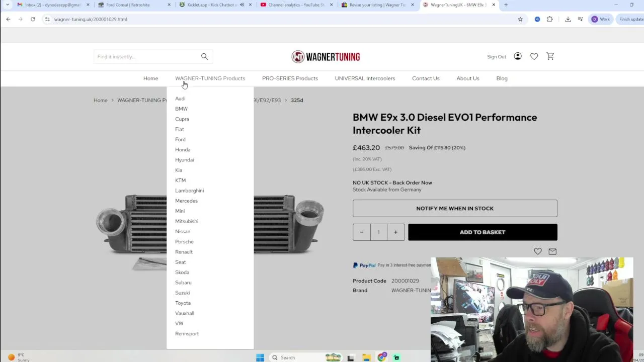Click the quantity input field
Image resolution: width=644 pixels, height=362 pixels.
point(378,232)
